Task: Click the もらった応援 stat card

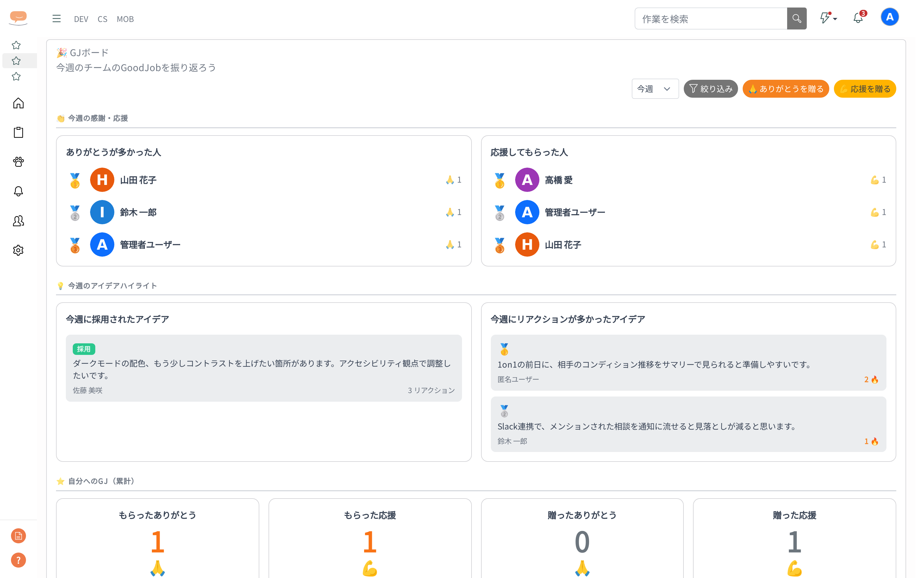Action: click(x=370, y=538)
